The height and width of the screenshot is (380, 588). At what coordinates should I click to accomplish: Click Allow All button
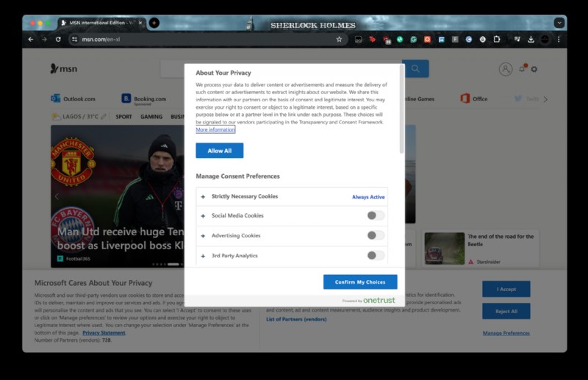tap(219, 151)
